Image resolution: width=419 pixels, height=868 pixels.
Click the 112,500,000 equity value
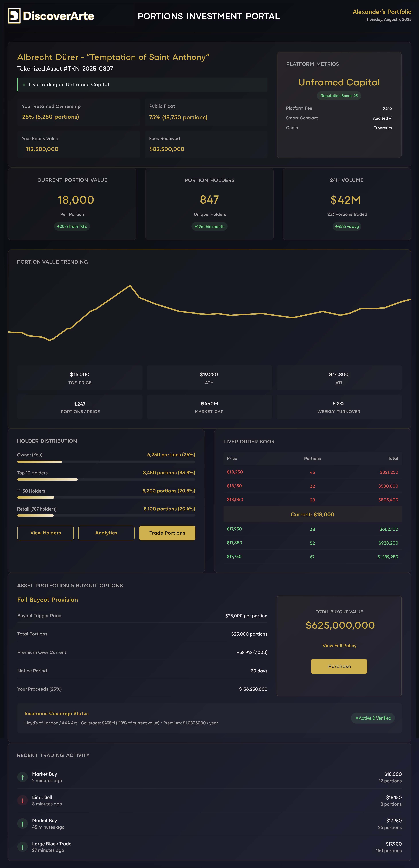(42, 149)
